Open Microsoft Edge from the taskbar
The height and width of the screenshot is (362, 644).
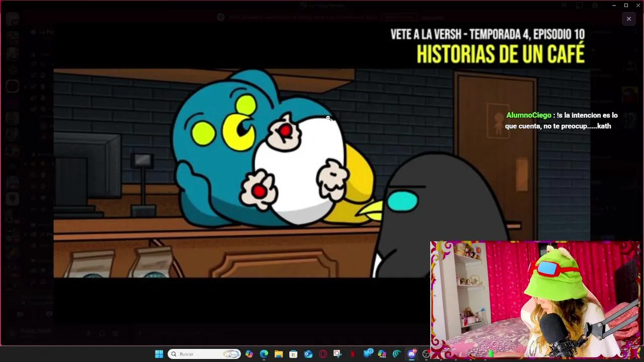coord(264,354)
